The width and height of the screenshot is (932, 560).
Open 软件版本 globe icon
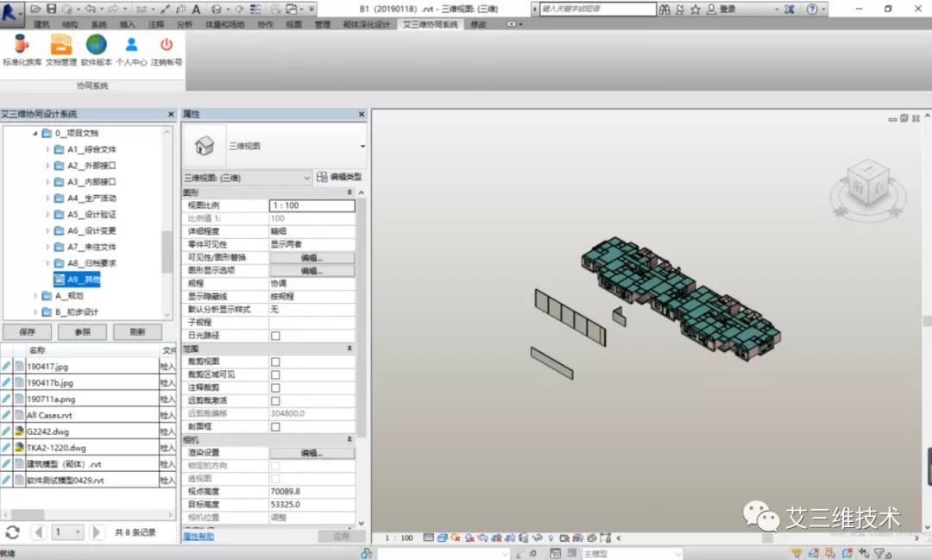[97, 45]
